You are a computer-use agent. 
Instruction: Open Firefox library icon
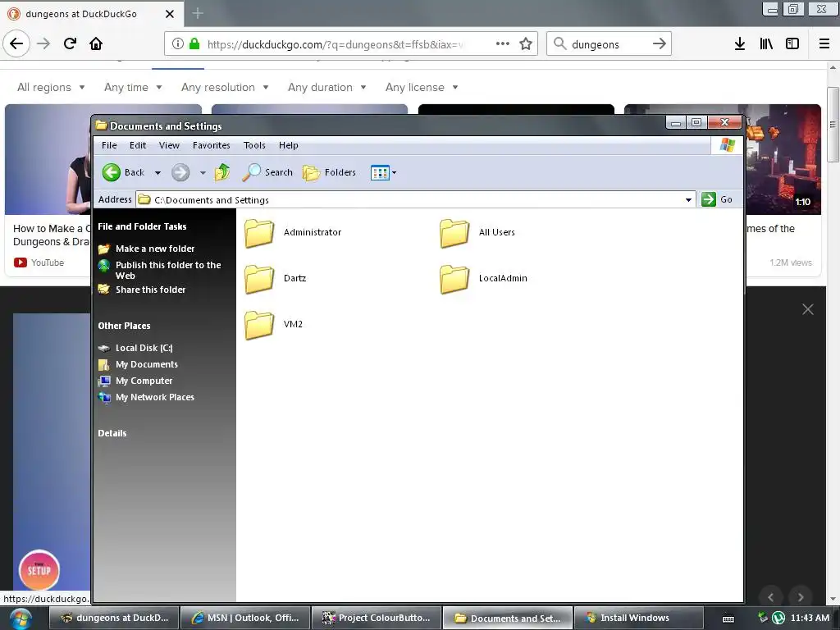(766, 44)
